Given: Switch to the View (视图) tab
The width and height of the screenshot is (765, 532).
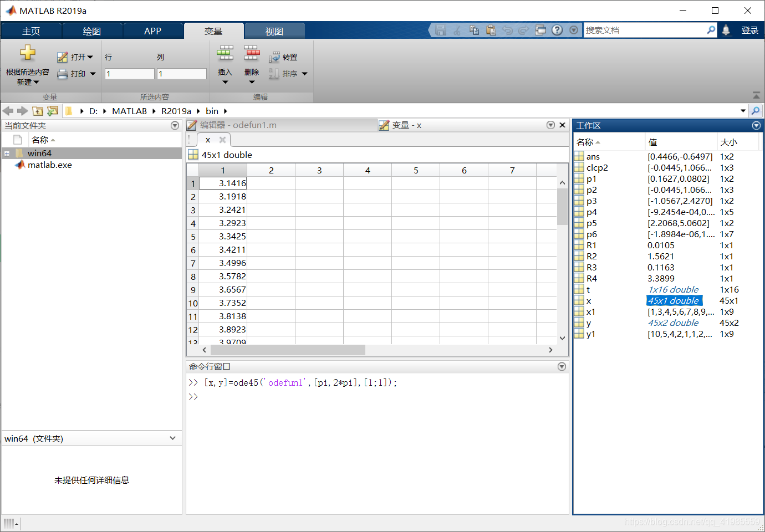Looking at the screenshot, I should [274, 31].
